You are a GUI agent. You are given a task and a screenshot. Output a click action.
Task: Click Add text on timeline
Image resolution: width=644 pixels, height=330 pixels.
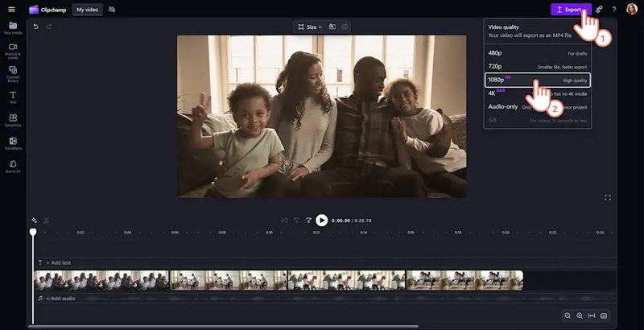(58, 262)
